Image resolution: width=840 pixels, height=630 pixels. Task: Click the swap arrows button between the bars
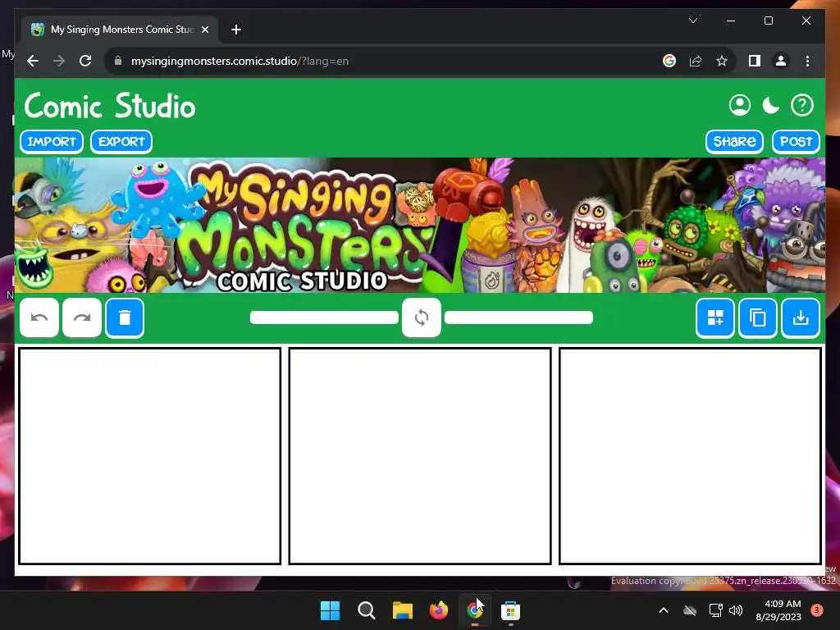(422, 317)
